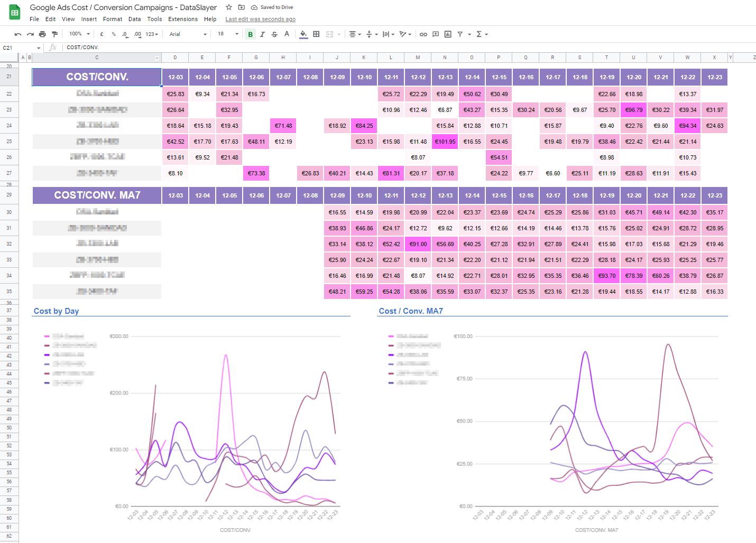The width and height of the screenshot is (756, 543).
Task: Click the 'Saved to Drive' status
Action: tap(272, 7)
